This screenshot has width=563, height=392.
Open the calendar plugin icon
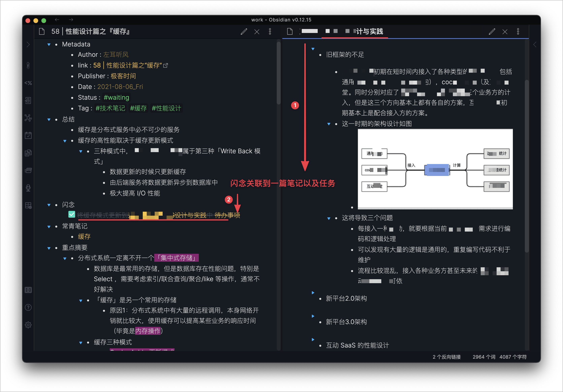[28, 135]
